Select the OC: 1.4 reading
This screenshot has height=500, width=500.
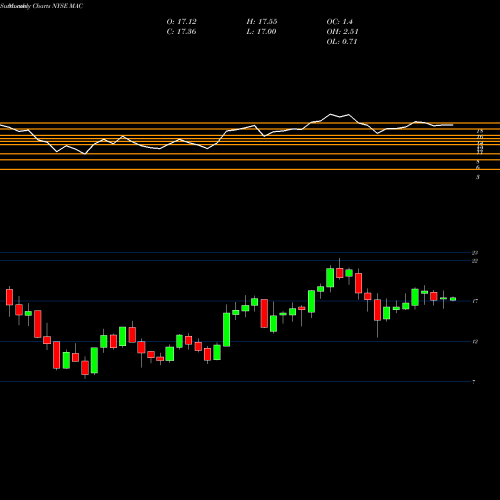[x=339, y=22]
